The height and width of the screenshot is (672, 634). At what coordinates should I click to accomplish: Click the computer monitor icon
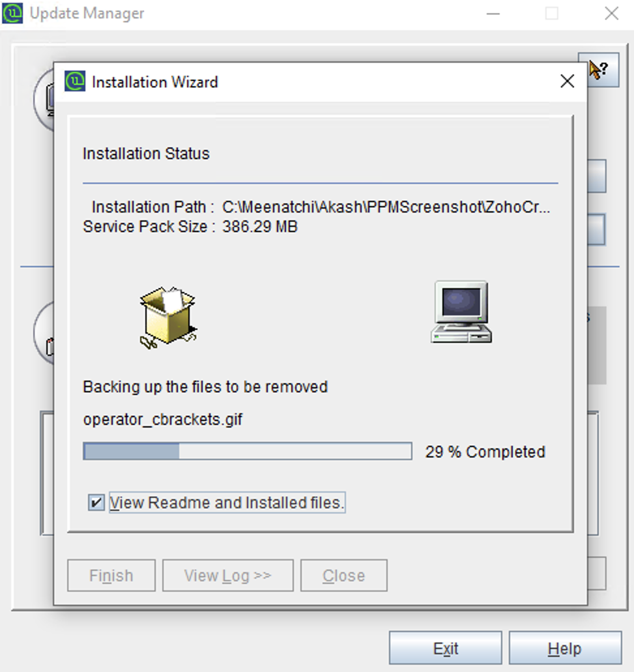[461, 312]
